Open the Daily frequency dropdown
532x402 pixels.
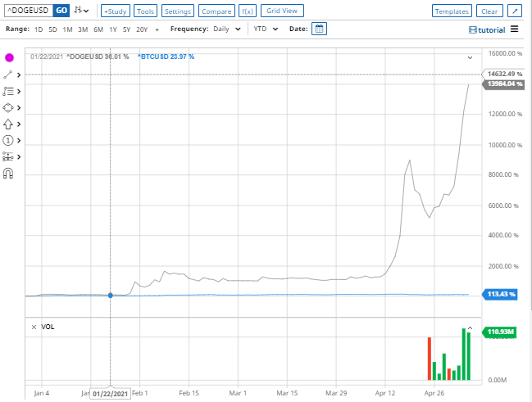pos(227,29)
